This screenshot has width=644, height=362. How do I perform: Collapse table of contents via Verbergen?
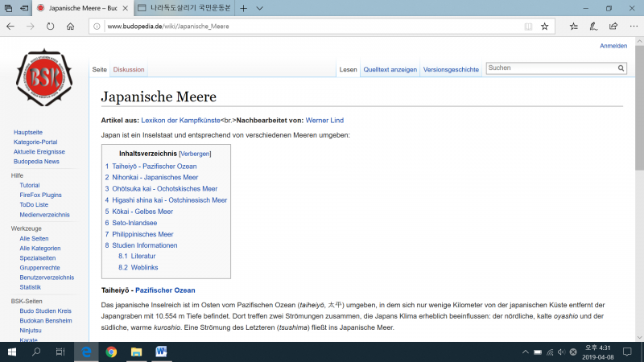point(195,153)
